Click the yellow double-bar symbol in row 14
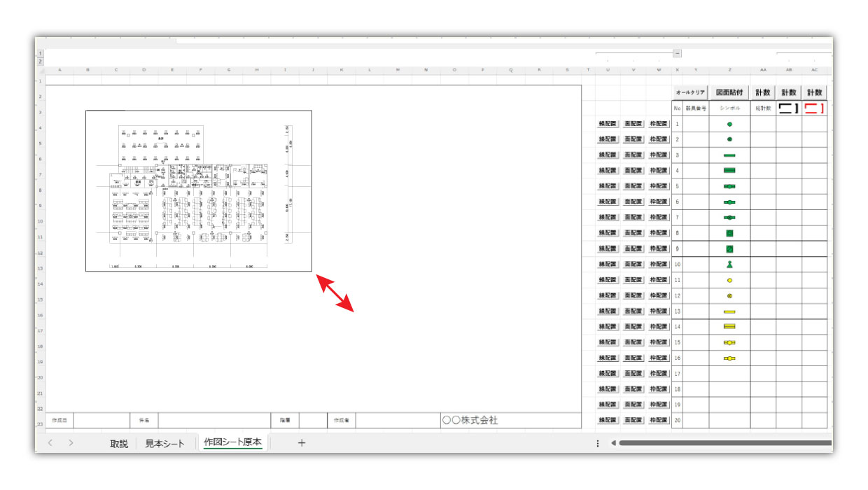This screenshot has width=868, height=490. coord(729,326)
